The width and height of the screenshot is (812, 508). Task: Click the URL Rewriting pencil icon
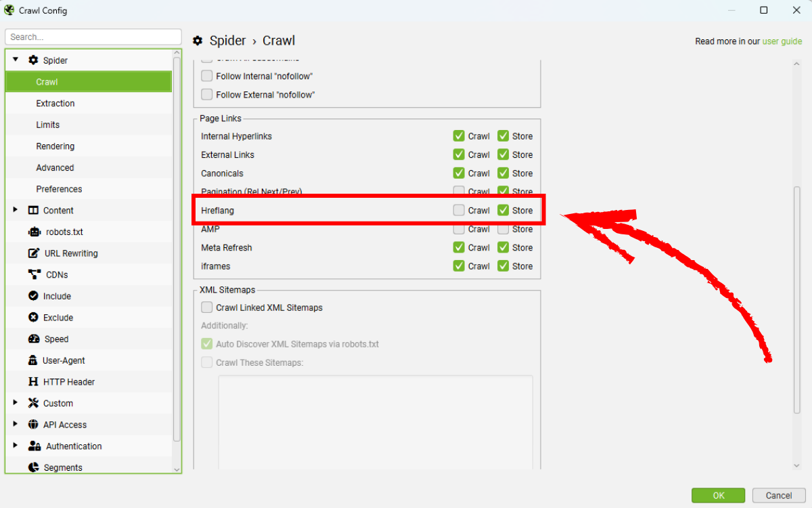(x=34, y=253)
